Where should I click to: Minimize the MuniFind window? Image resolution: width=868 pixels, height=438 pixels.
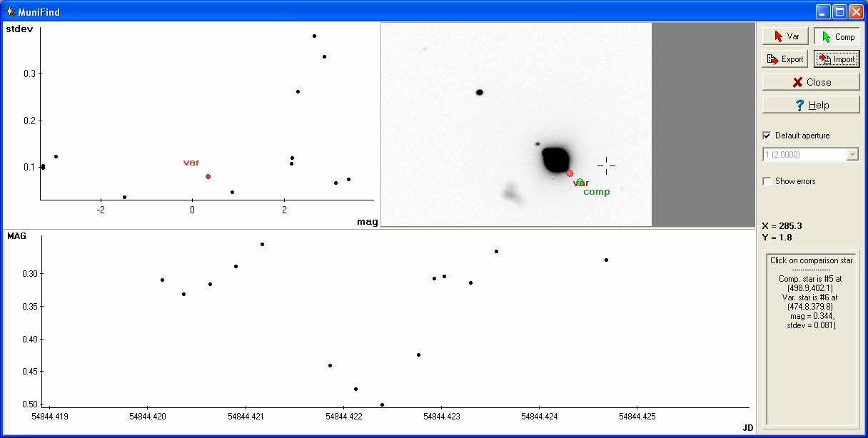pos(824,12)
